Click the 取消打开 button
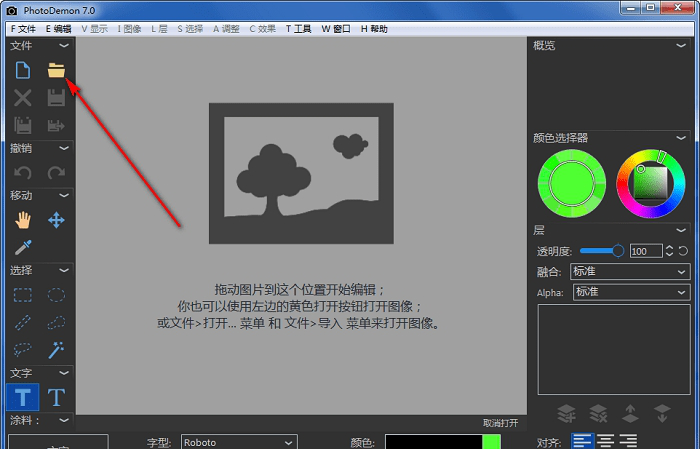This screenshot has width=700, height=466. (500, 423)
